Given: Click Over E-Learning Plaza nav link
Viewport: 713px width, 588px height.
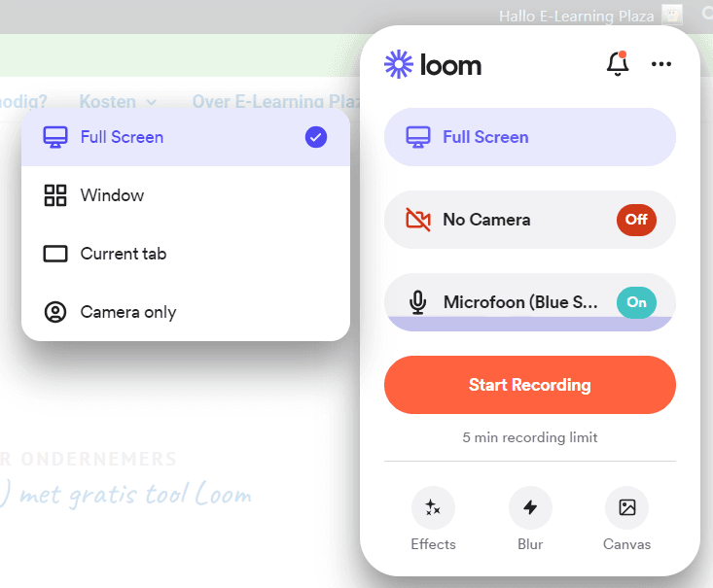Looking at the screenshot, I should 270,101.
